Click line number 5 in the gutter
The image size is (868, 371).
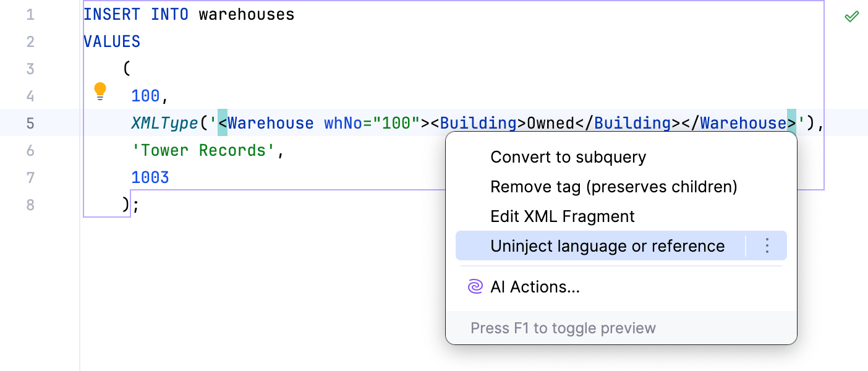(x=30, y=123)
